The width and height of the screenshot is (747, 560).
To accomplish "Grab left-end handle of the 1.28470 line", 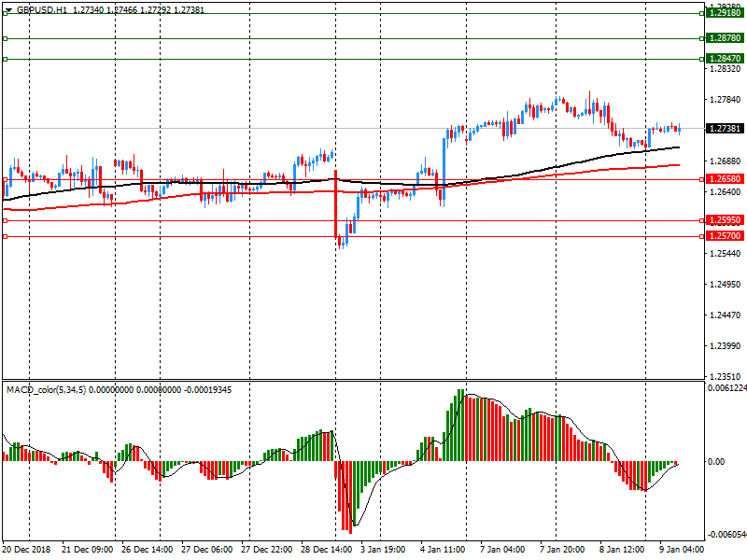I will pyautogui.click(x=5, y=60).
